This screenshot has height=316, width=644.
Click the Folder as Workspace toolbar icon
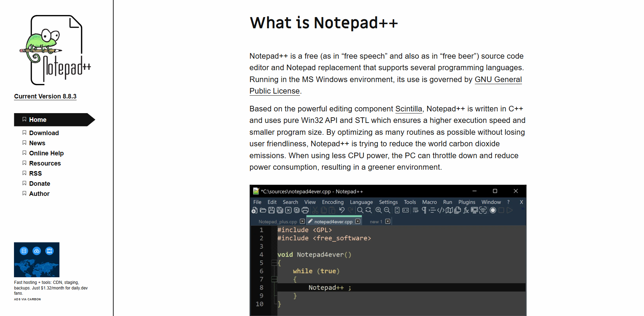click(474, 210)
